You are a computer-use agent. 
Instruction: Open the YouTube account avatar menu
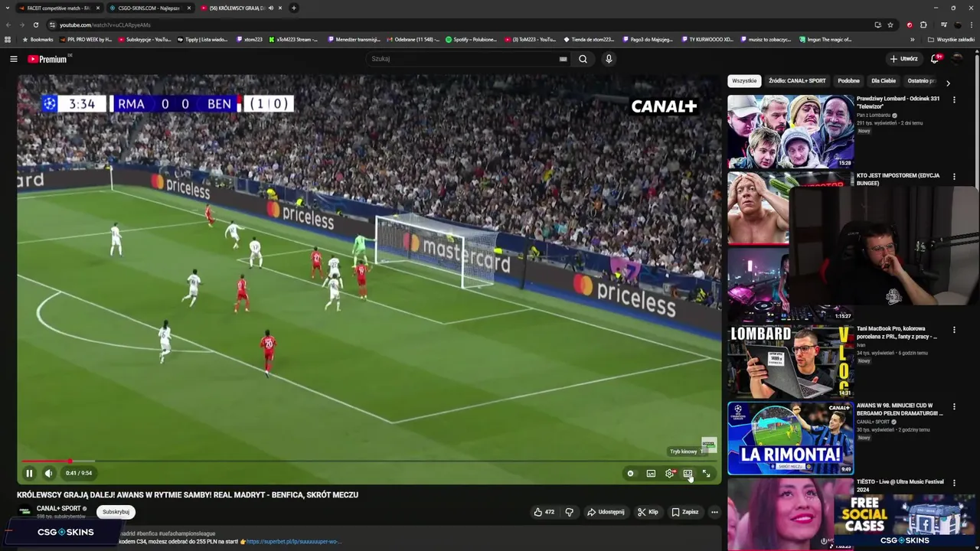tap(958, 59)
